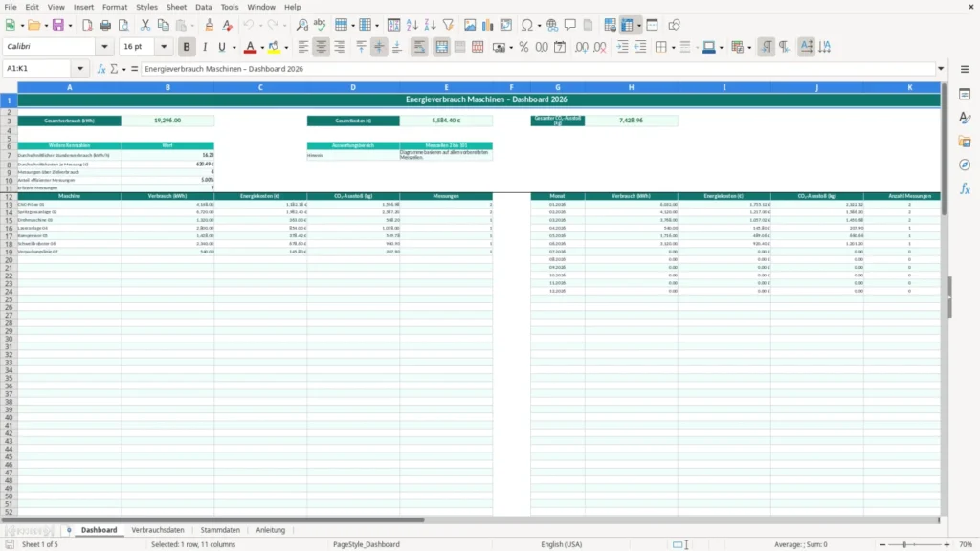
Task: Click zoom out minus button
Action: pos(882,544)
